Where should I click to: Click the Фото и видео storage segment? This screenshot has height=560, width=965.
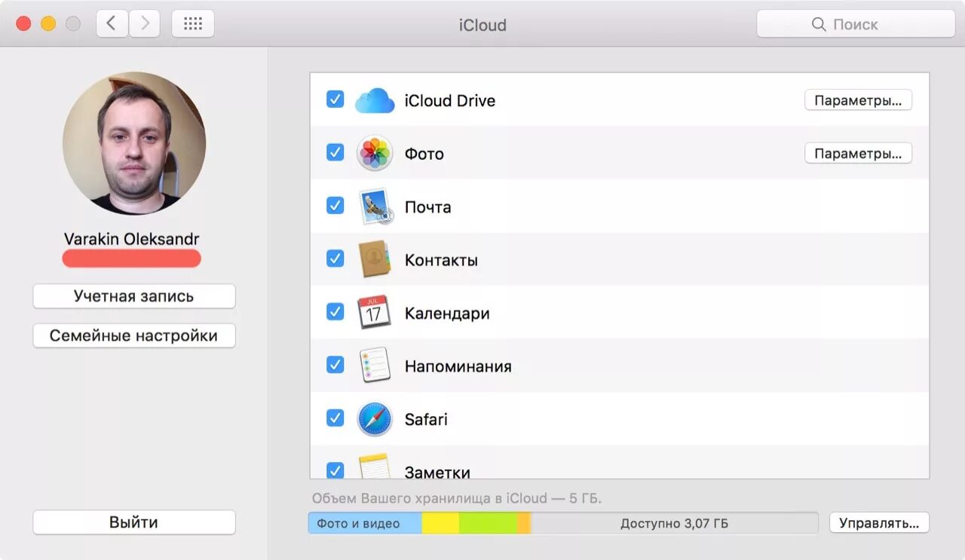click(365, 523)
